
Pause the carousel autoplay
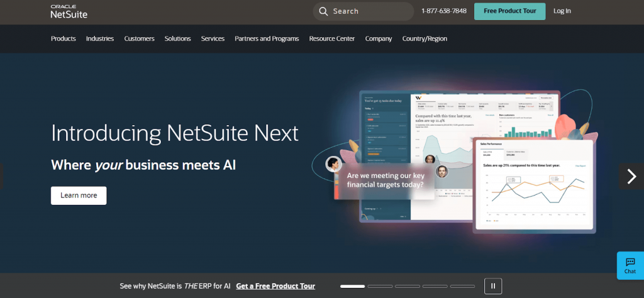(493, 286)
